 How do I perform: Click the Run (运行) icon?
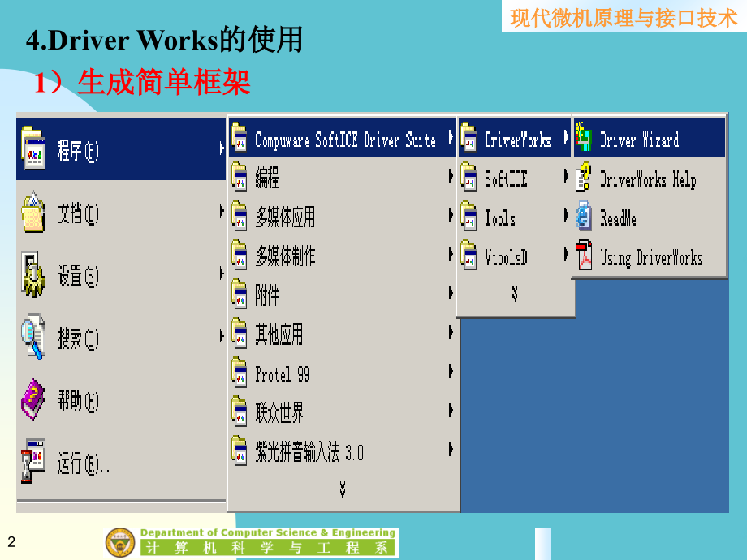[32, 461]
